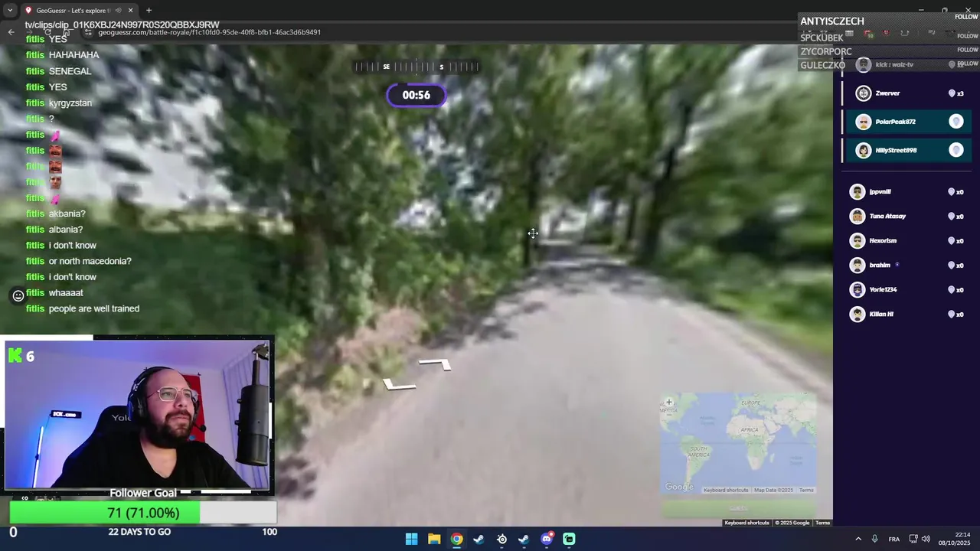
Task: Click the Hexorism player avatar
Action: point(857,241)
